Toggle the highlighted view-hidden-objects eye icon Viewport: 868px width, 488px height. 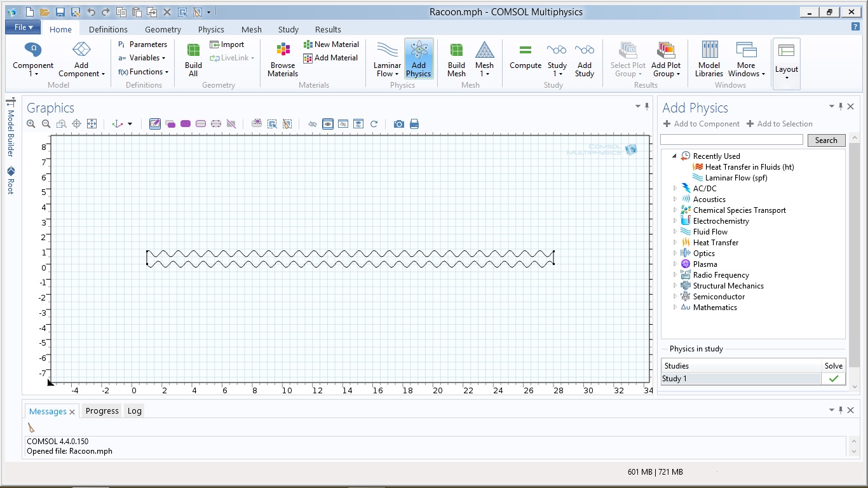point(327,124)
